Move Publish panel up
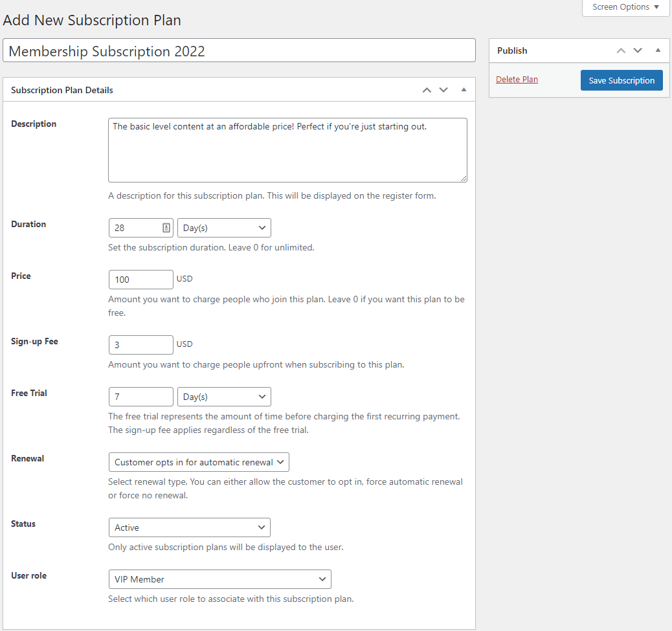The height and width of the screenshot is (631, 672). tap(621, 50)
